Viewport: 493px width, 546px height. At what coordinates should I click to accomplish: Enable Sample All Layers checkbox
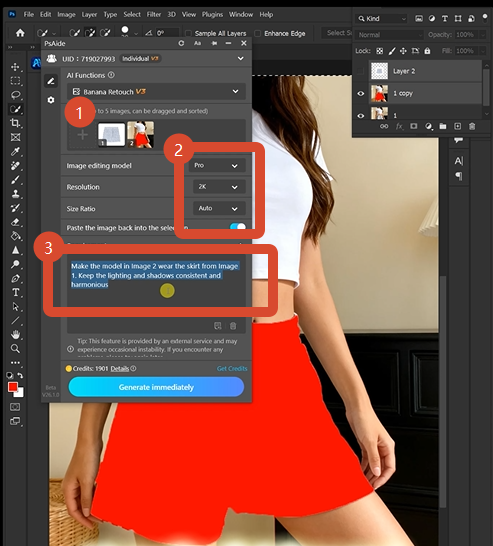point(188,33)
